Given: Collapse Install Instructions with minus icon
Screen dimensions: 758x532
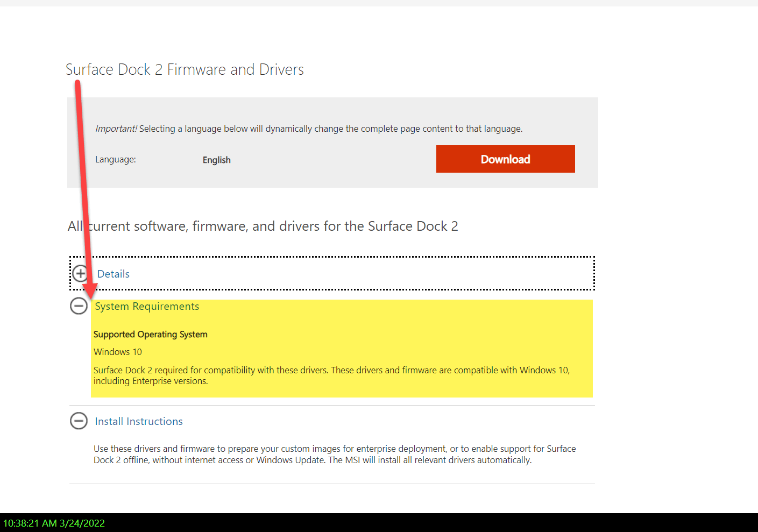Looking at the screenshot, I should point(79,421).
